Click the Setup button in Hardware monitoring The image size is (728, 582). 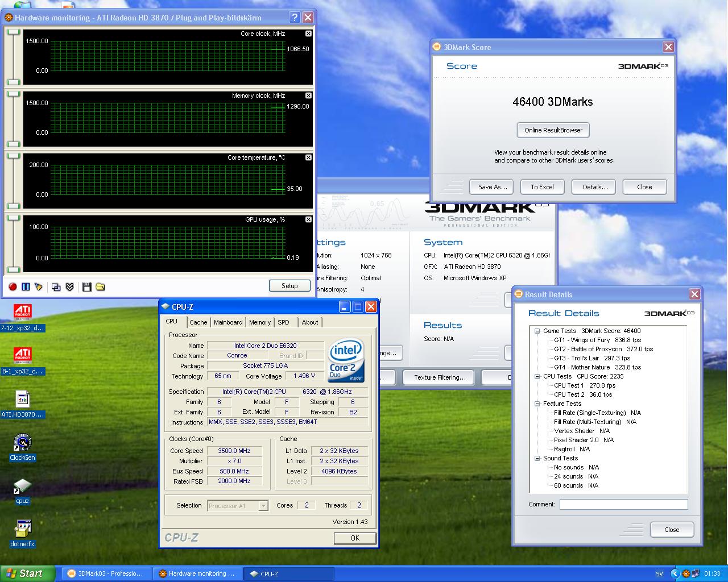[289, 286]
